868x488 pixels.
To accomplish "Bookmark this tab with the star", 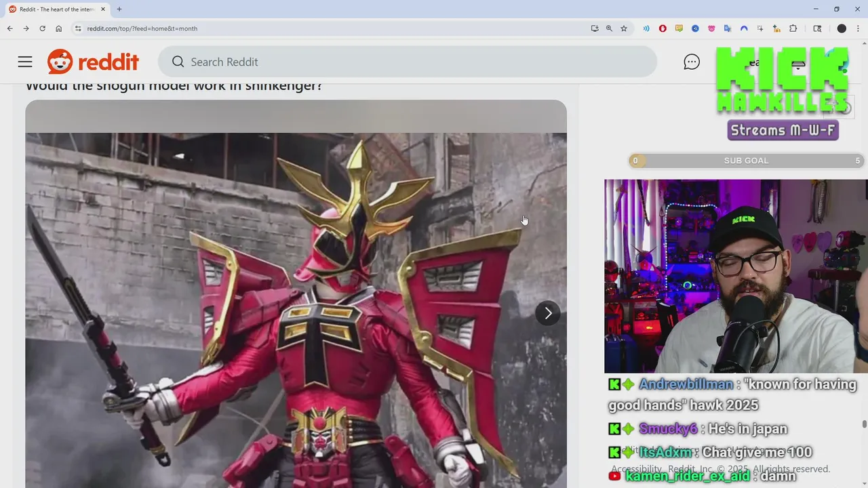I will (x=624, y=28).
